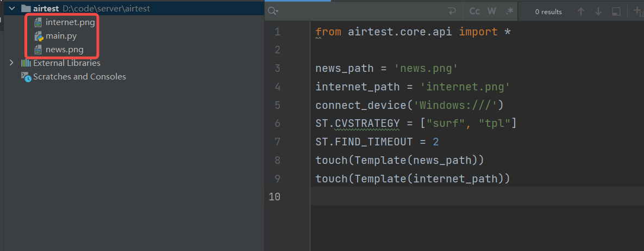Screen dimensions: 644x251
Task: Collapse the airtest project folder
Action: click(11, 8)
